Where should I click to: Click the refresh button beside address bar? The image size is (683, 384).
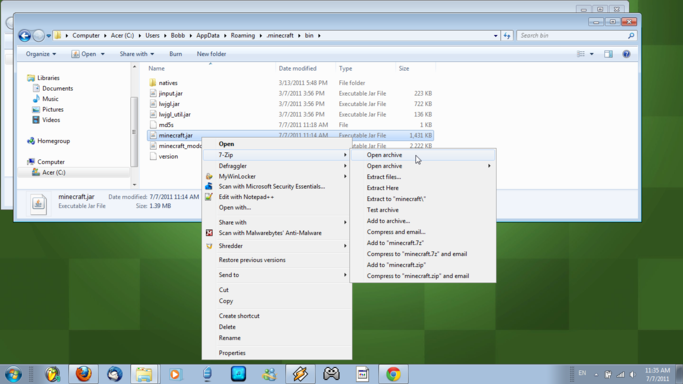coord(507,36)
